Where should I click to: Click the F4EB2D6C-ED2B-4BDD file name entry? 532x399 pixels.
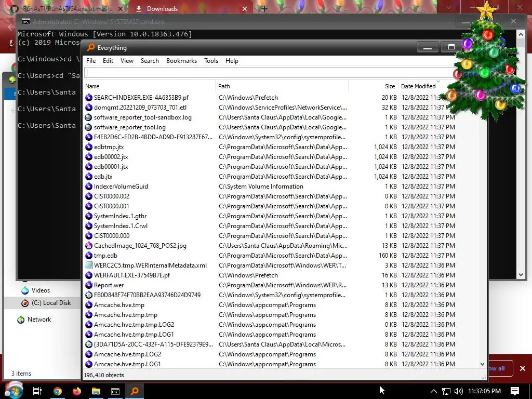[x=153, y=137]
